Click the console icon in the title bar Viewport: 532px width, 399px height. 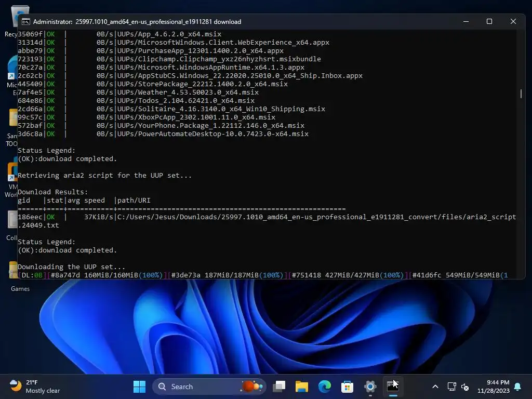coord(26,22)
